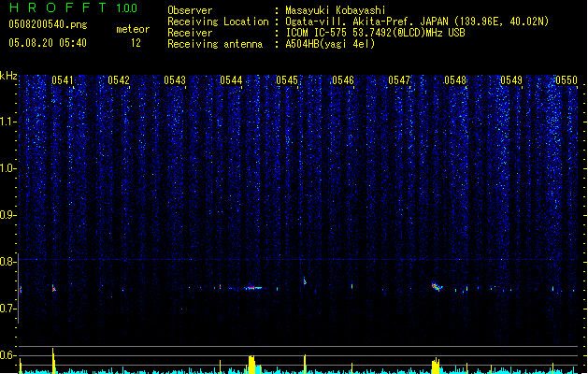Click the ICOM IC-575 53.7492 MHz receiver text
Viewport: 588px width, 374px height.
(x=375, y=33)
